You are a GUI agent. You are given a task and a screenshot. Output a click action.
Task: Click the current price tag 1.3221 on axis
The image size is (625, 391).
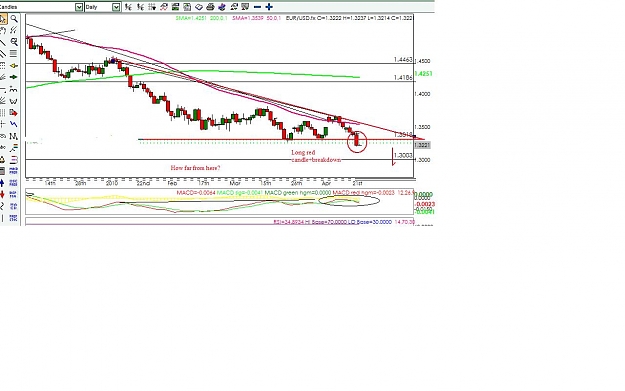tap(422, 145)
